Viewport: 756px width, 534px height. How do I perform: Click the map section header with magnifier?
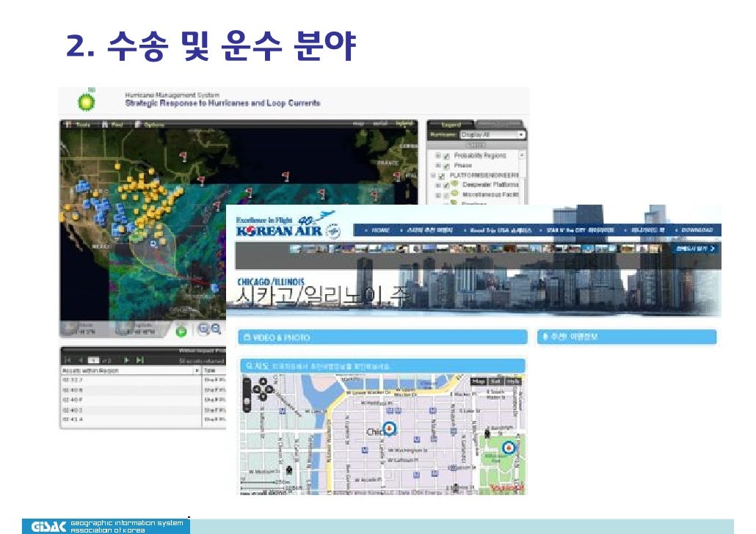tap(383, 366)
